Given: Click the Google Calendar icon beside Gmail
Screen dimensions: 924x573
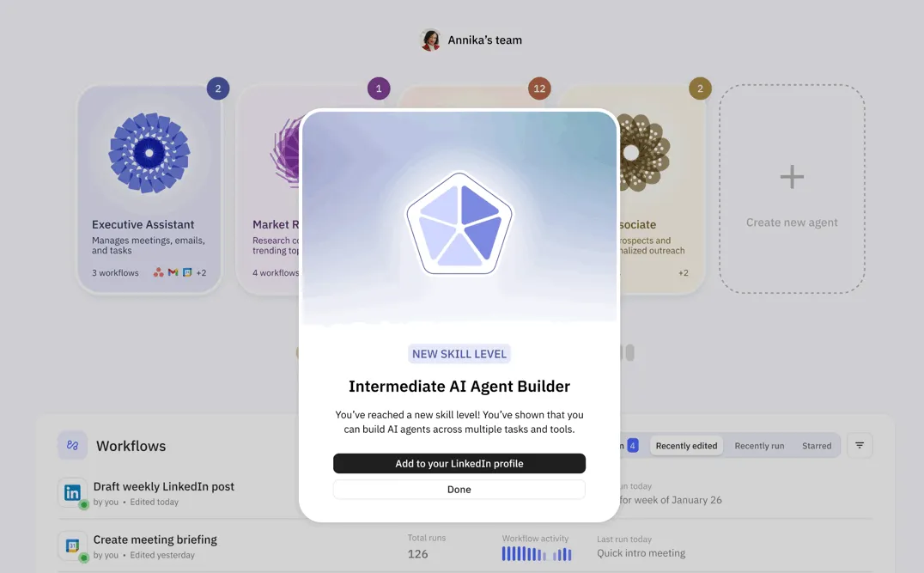Looking at the screenshot, I should click(186, 272).
